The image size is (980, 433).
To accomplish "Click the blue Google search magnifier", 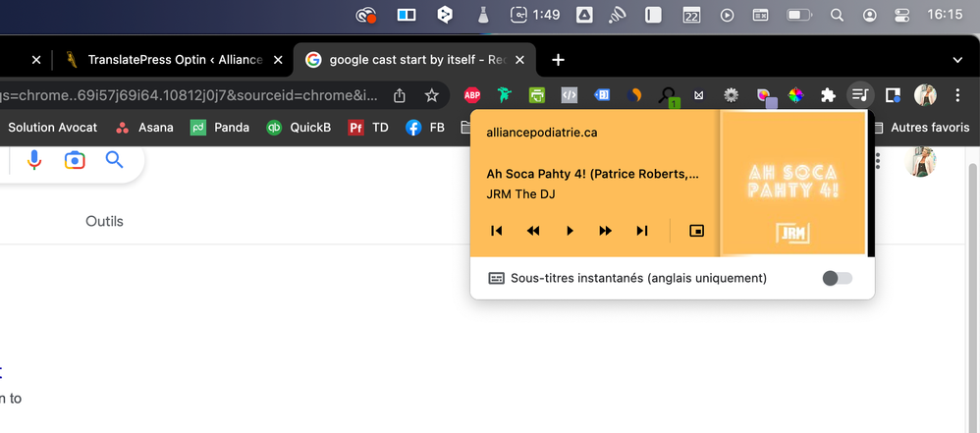I will click(x=114, y=160).
